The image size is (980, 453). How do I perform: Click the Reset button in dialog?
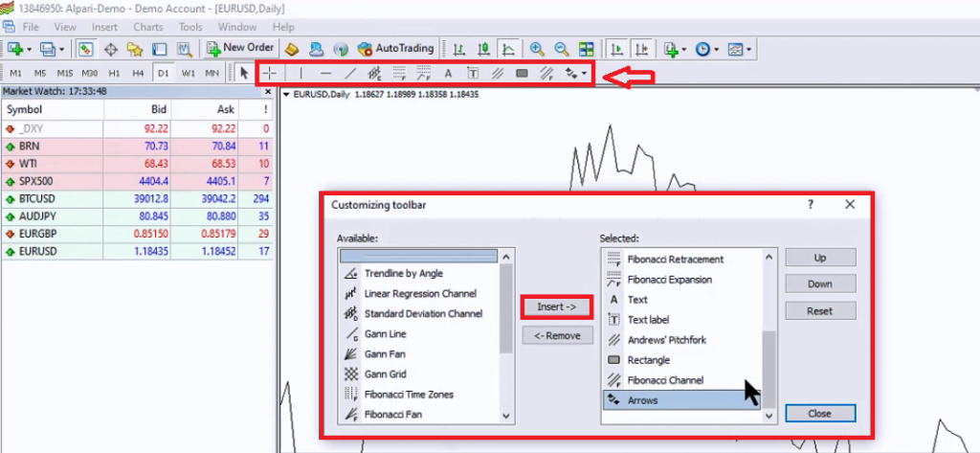(x=820, y=311)
